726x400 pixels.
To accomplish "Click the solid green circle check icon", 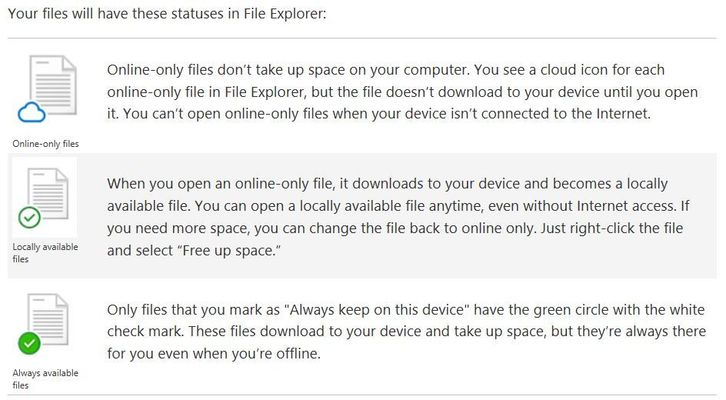I will tap(29, 344).
